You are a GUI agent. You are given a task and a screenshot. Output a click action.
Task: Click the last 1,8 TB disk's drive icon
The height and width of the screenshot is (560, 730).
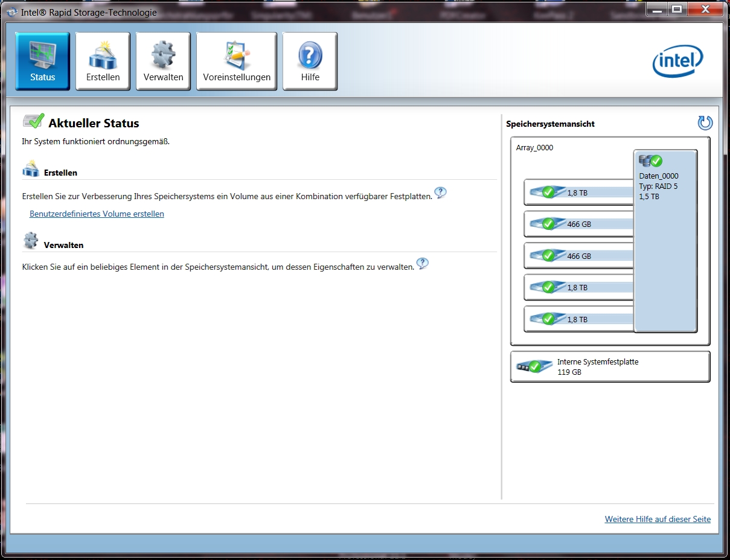click(546, 319)
